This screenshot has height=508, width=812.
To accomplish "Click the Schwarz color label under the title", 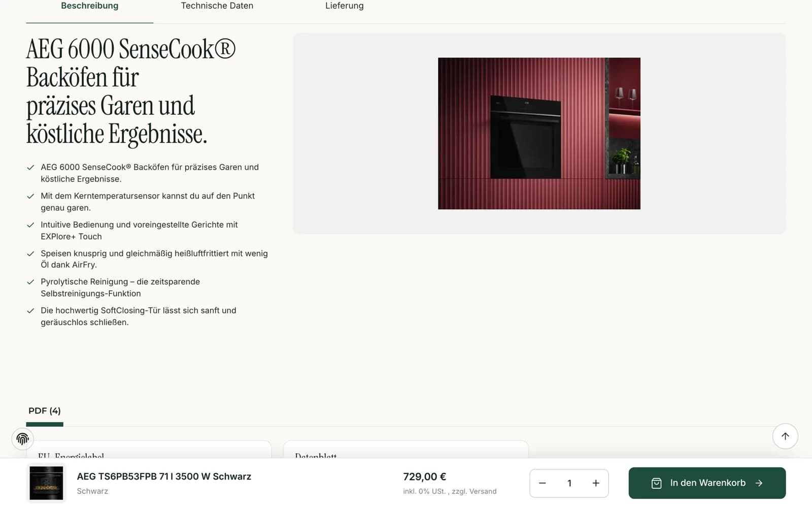I will tap(92, 491).
